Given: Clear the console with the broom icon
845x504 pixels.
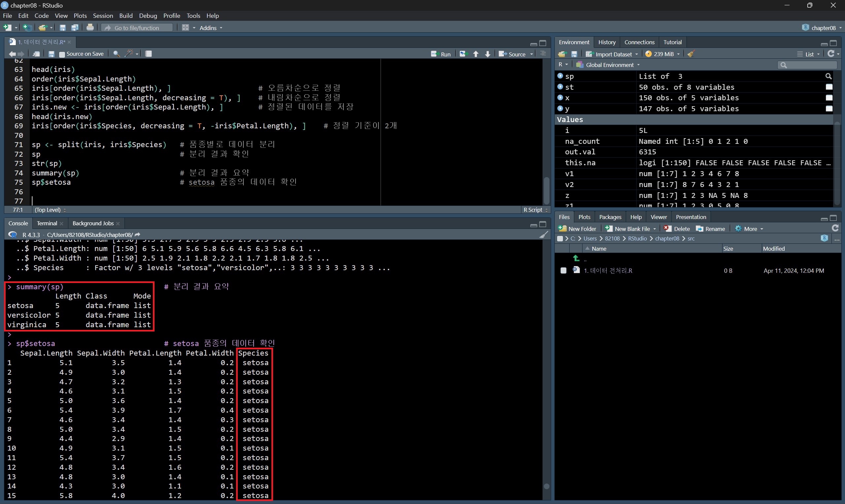Looking at the screenshot, I should pyautogui.click(x=544, y=235).
